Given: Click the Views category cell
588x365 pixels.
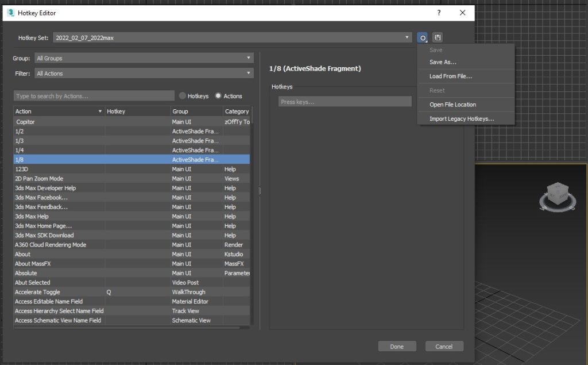Looking at the screenshot, I should [237, 178].
